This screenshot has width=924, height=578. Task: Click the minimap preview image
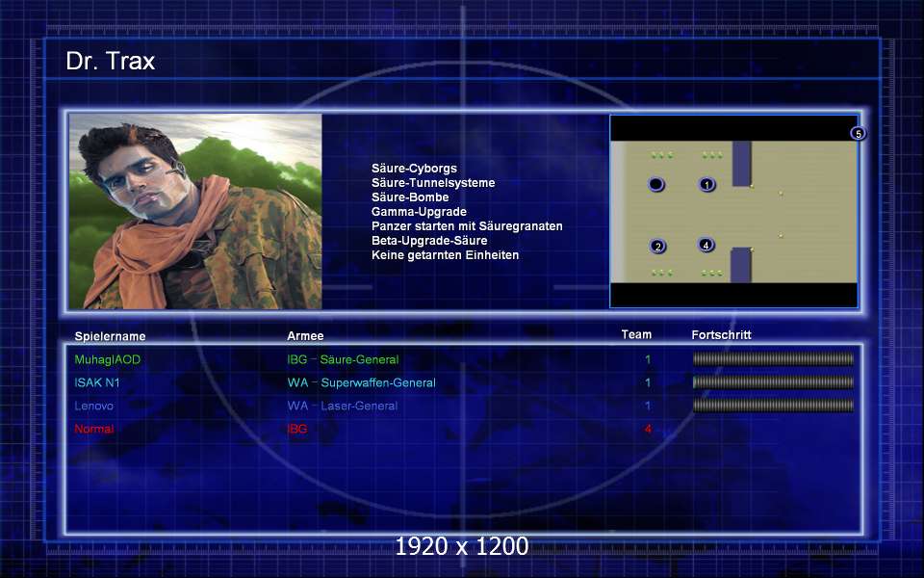733,211
